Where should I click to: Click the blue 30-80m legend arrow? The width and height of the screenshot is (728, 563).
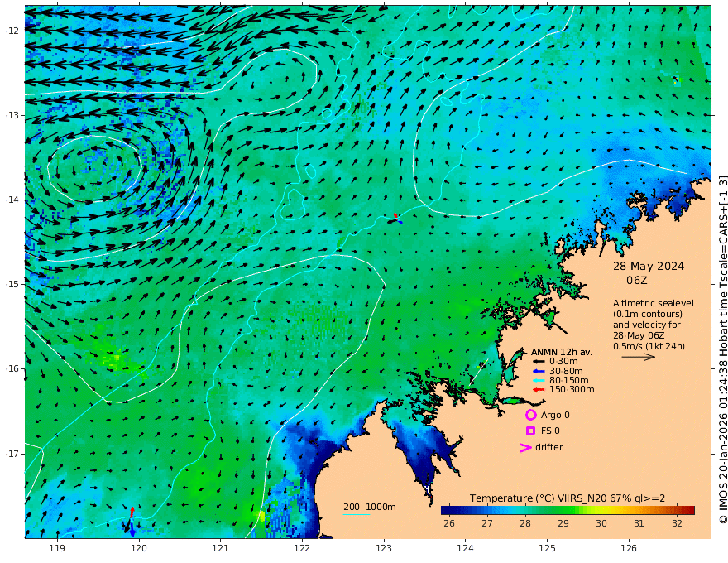(x=538, y=371)
